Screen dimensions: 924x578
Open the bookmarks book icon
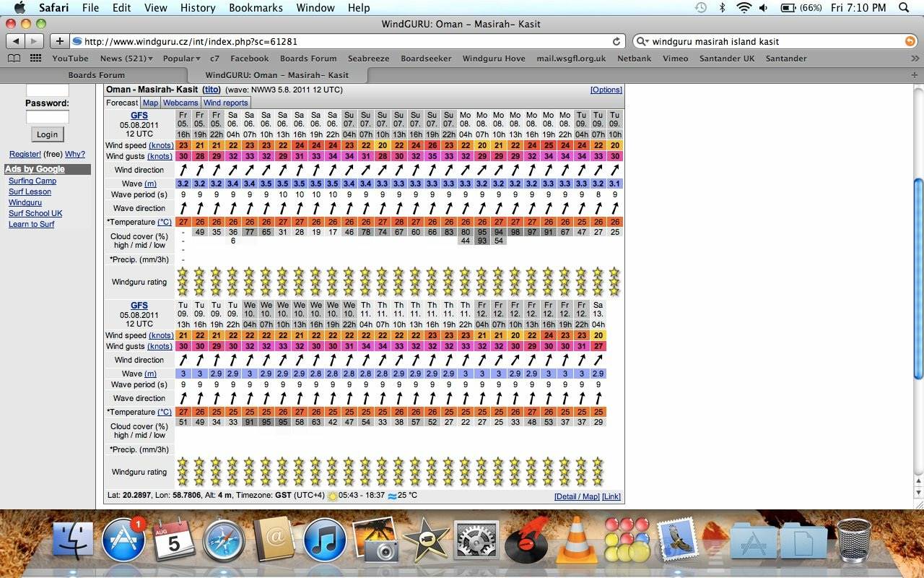[14, 59]
